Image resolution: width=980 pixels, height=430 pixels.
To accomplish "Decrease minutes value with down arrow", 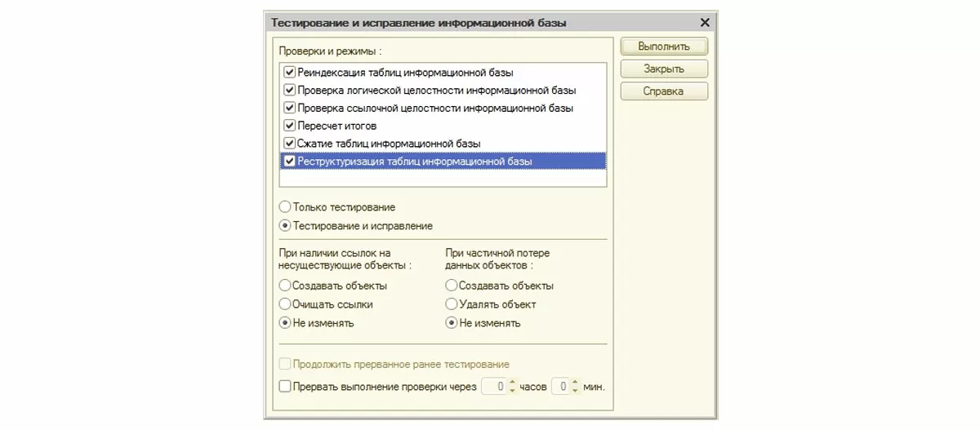I will [x=575, y=391].
